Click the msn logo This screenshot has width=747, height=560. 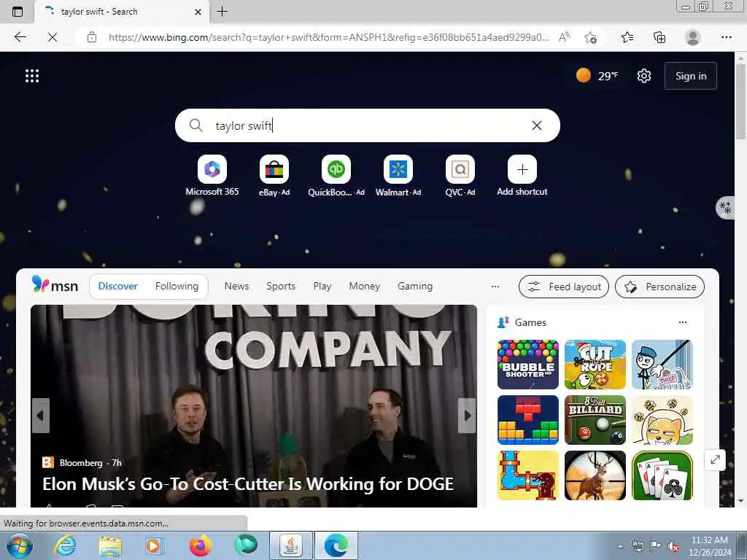[x=55, y=285]
